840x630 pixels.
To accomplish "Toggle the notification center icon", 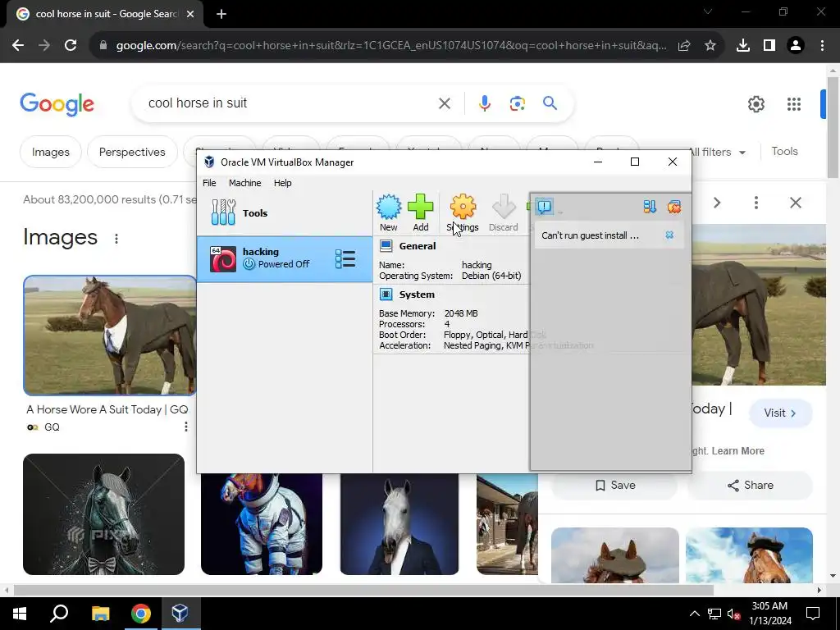I will click(x=545, y=206).
